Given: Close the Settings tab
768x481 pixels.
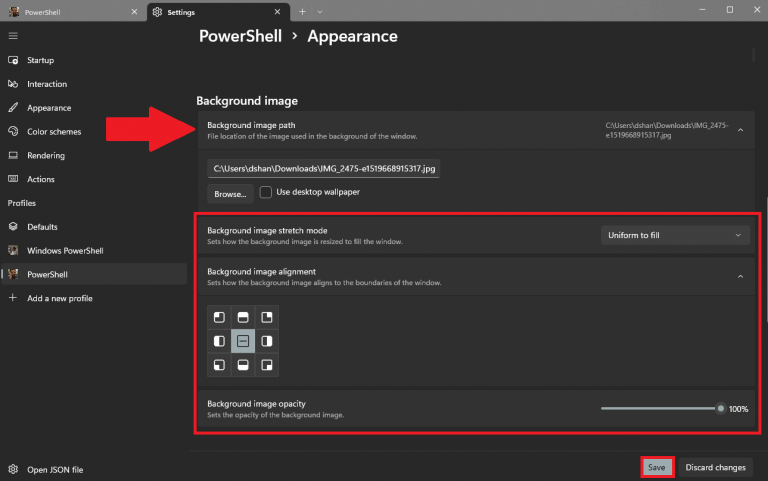Looking at the screenshot, I should [x=277, y=12].
